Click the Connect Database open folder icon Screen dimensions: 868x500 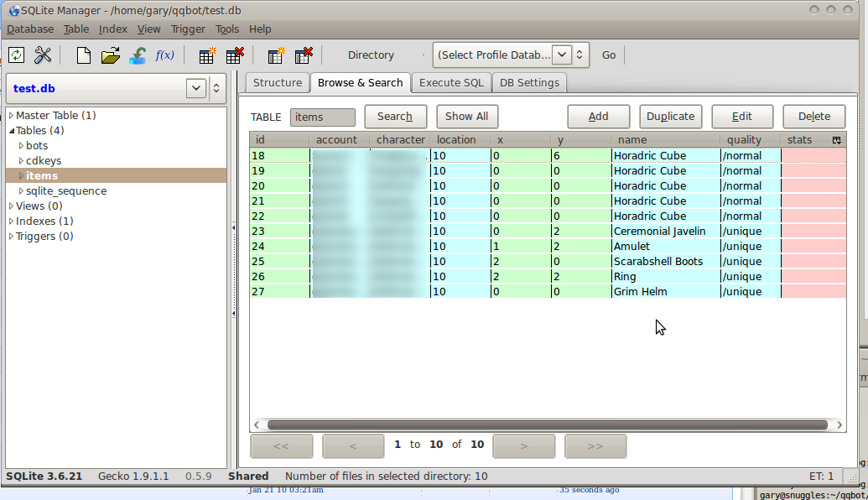pos(110,55)
